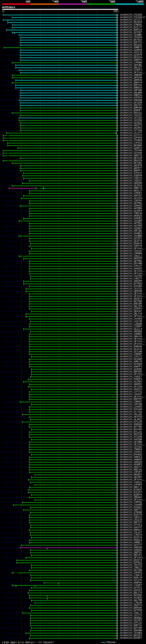Click the red ~20% identity legend bar
The image size is (146, 644).
16,4
